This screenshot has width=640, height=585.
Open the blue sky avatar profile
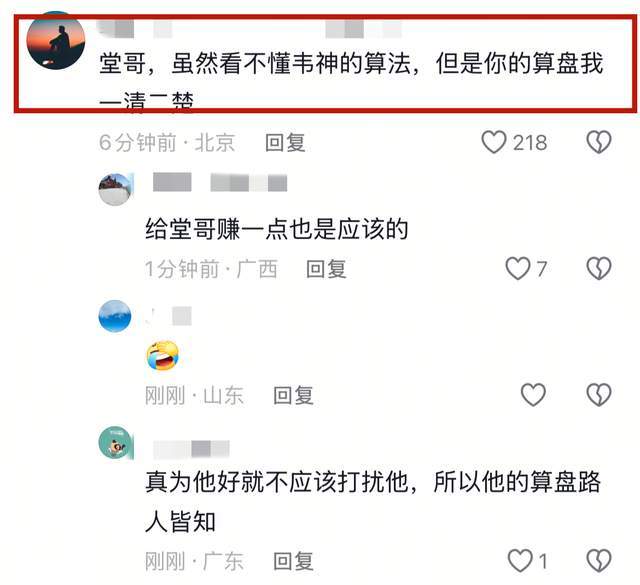115,316
